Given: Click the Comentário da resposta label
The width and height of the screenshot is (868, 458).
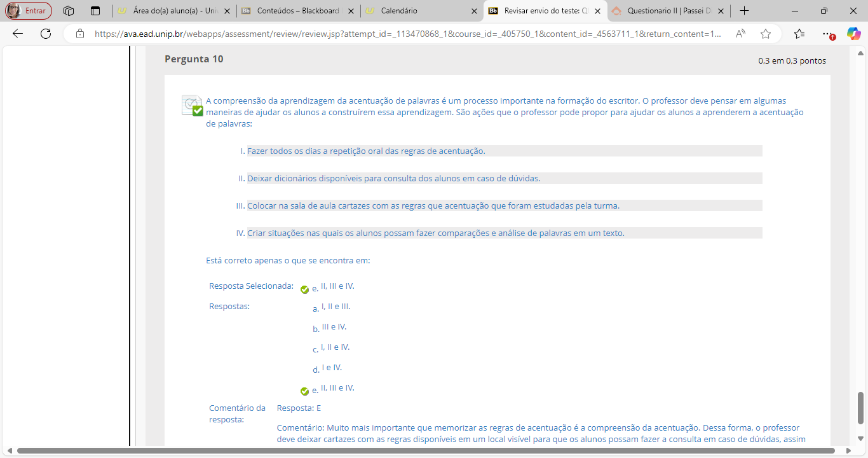Looking at the screenshot, I should click(237, 414).
